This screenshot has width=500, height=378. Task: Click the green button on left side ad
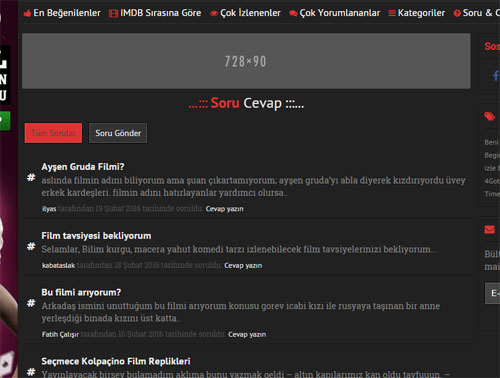point(5,121)
